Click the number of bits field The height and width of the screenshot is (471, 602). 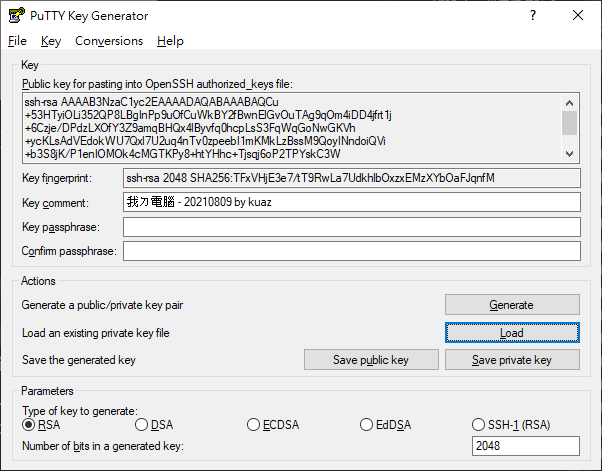coord(524,446)
